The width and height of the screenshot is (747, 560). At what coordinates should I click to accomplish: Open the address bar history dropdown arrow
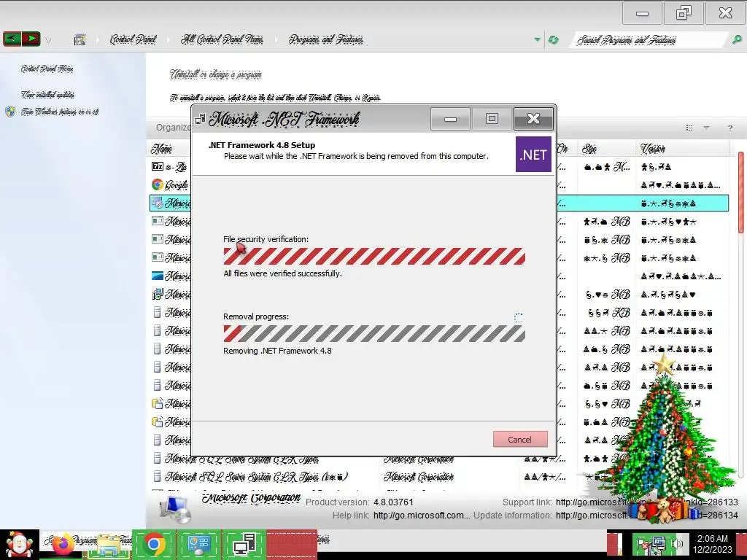pos(538,39)
